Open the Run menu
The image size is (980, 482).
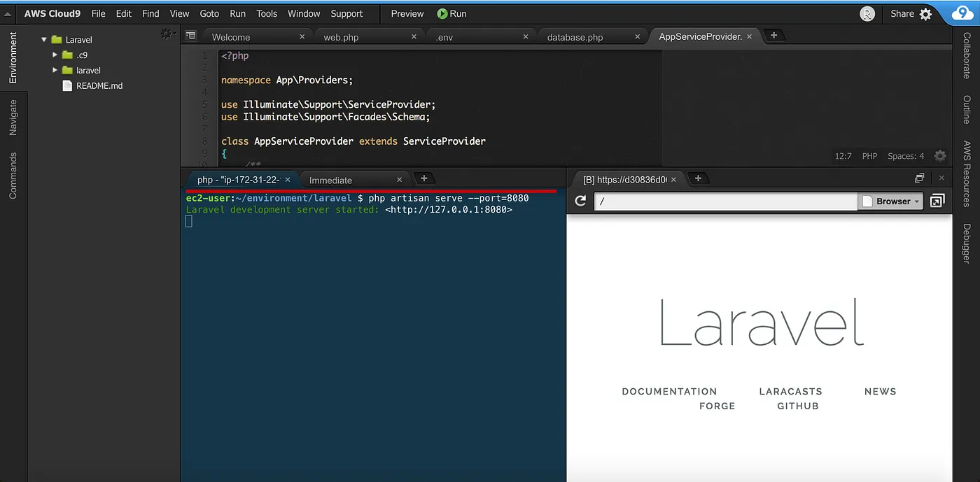click(238, 14)
